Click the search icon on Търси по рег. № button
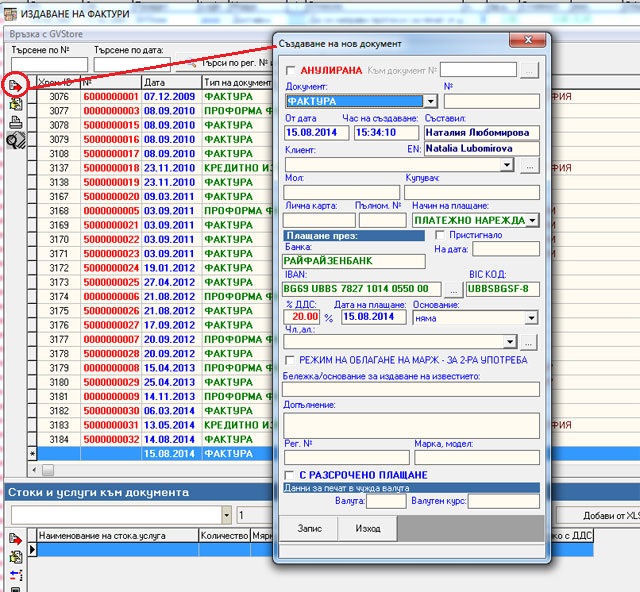 [191, 63]
